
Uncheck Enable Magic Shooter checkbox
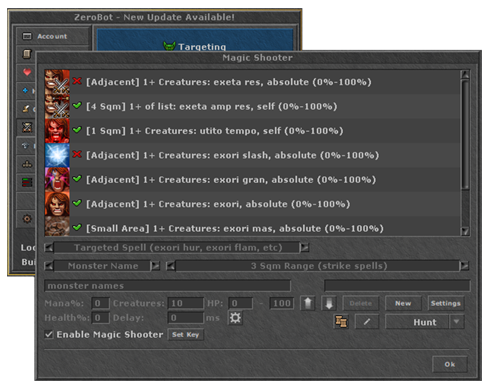coord(49,334)
